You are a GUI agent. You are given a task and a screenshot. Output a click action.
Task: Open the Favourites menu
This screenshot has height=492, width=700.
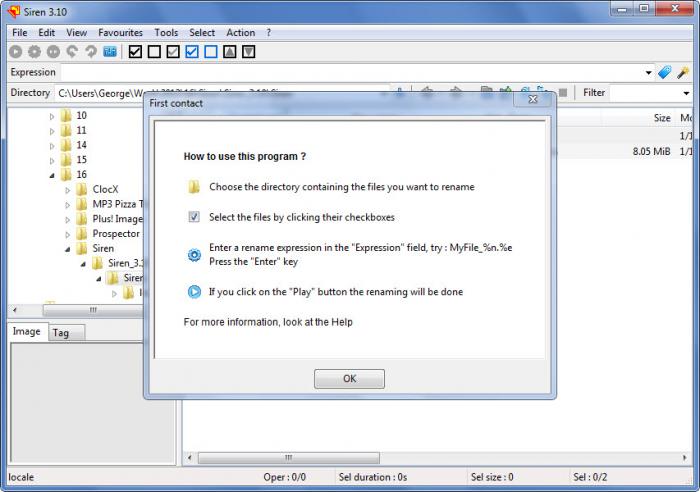click(x=121, y=33)
